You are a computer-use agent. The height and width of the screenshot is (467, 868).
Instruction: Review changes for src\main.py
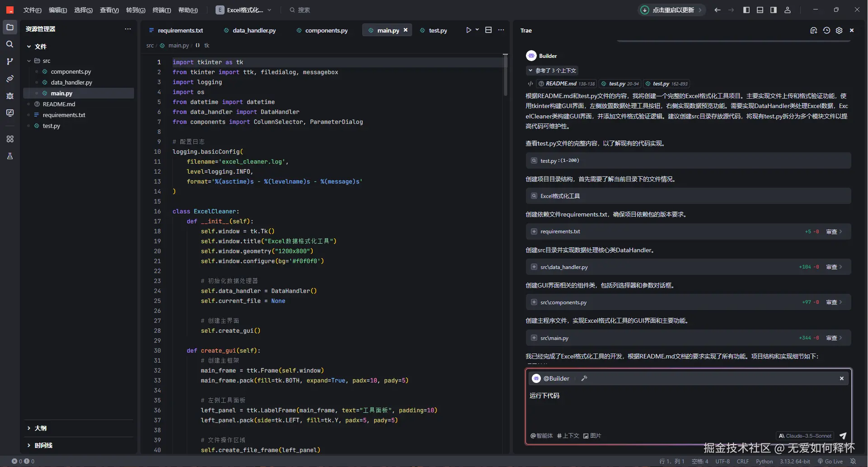pos(834,338)
